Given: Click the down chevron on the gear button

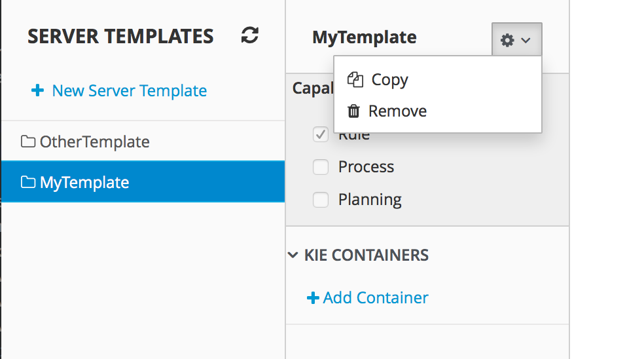Looking at the screenshot, I should tap(526, 41).
